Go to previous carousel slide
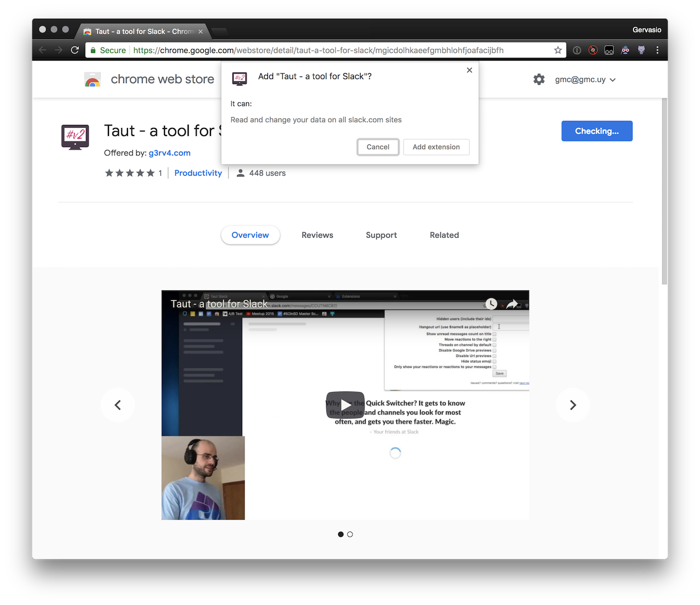This screenshot has height=605, width=700. [x=118, y=405]
